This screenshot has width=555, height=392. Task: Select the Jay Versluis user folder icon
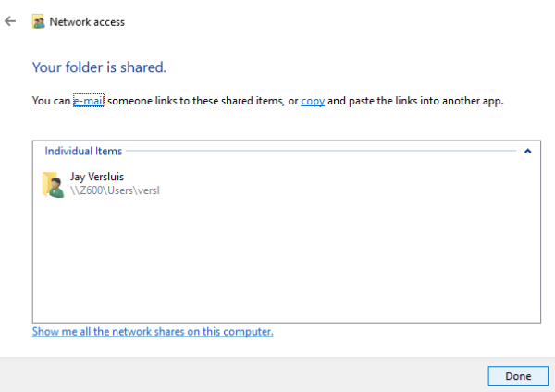[x=53, y=184]
